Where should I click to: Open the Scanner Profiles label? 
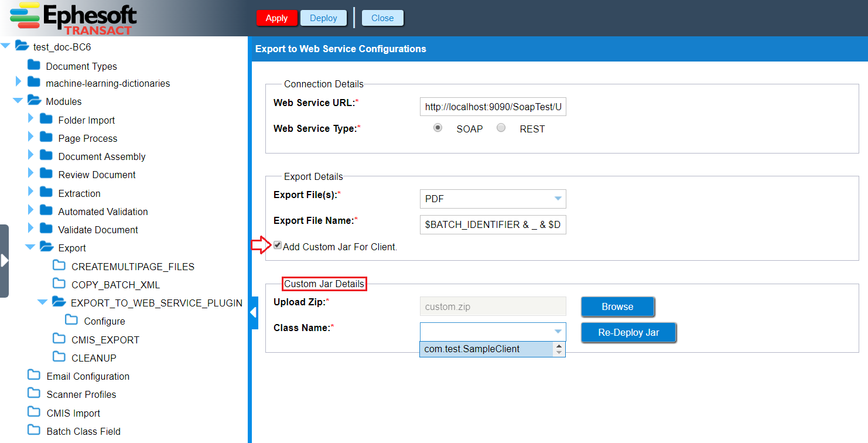pos(81,394)
